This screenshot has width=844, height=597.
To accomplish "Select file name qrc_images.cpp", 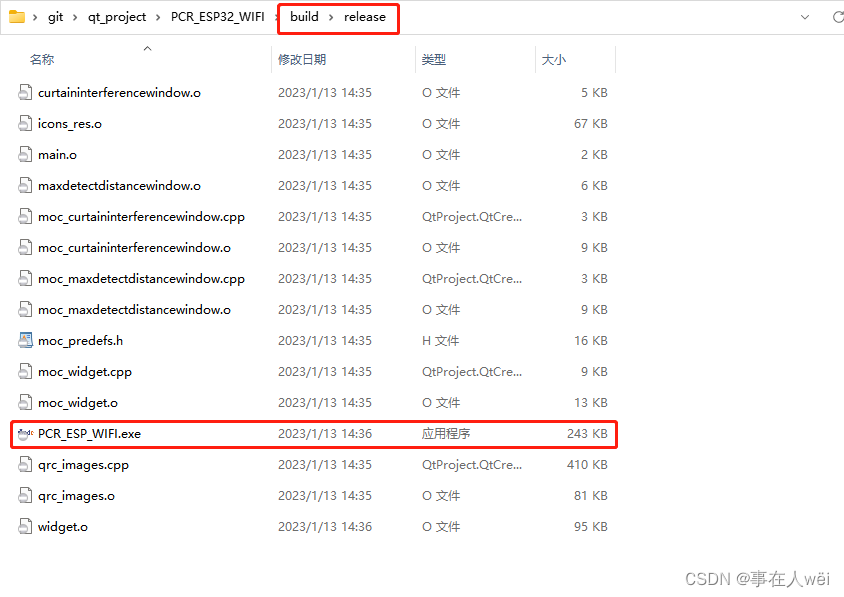I will click(x=83, y=465).
